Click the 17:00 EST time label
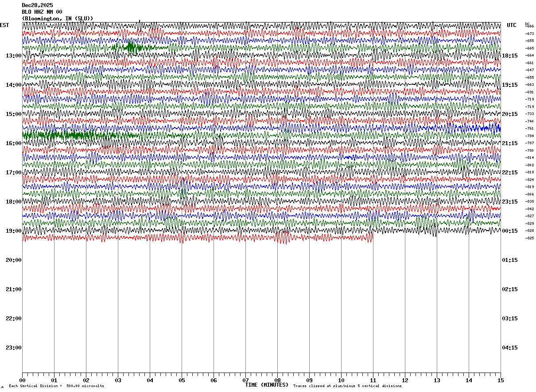This screenshot has width=536, height=392. (14, 173)
